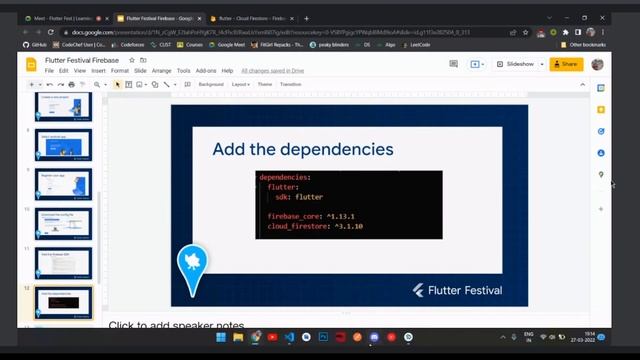This screenshot has height=360, width=640.
Task: Select the line tool
Action: click(167, 84)
